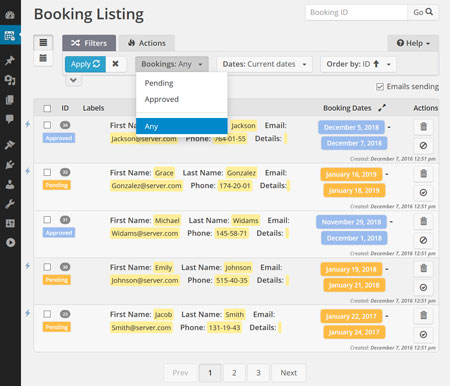
Task: Focus the Booking ID search field
Action: 356,12
